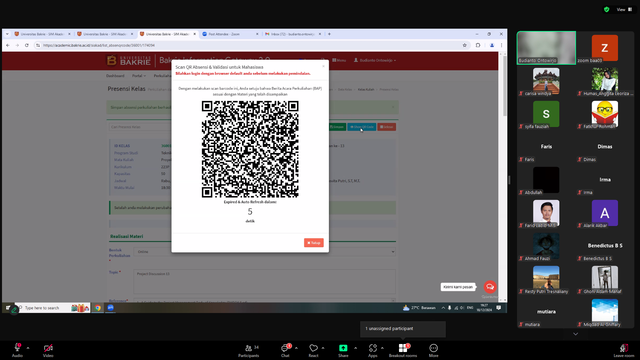The height and width of the screenshot is (360, 640).
Task: Open browser extensions icon
Action: (x=478, y=45)
